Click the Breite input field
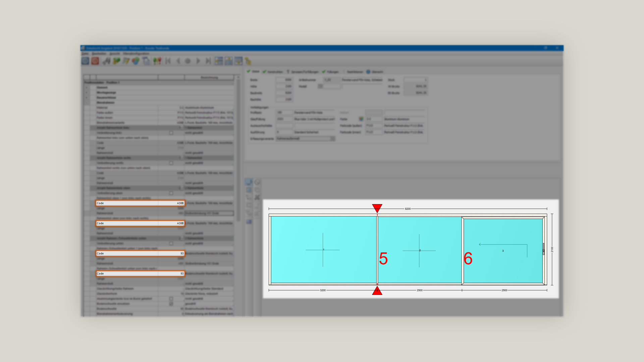 pyautogui.click(x=284, y=80)
